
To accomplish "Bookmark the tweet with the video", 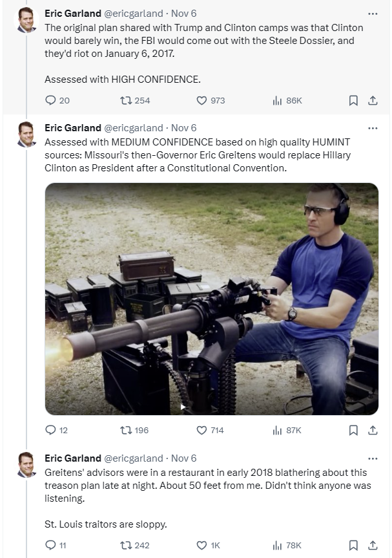I will tap(353, 430).
